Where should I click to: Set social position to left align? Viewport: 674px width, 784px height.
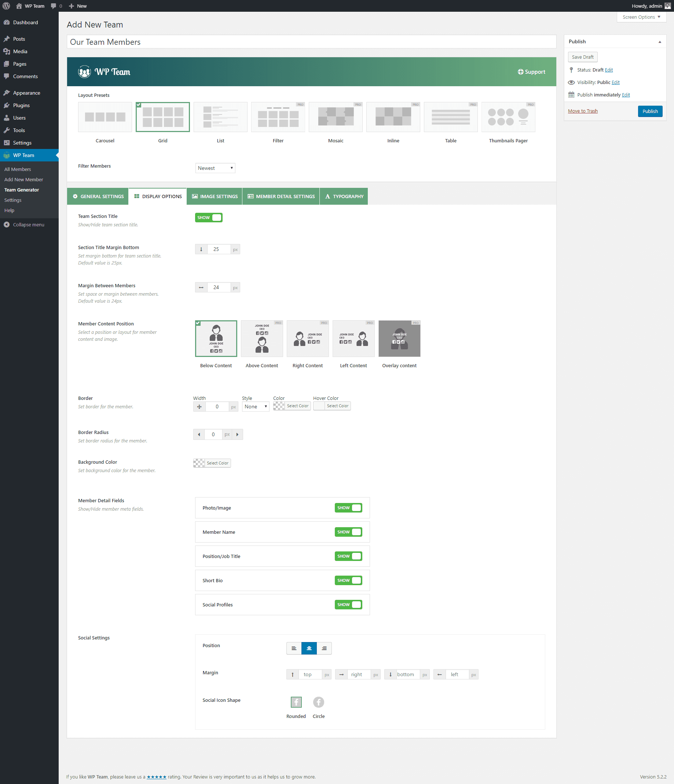[x=293, y=648]
